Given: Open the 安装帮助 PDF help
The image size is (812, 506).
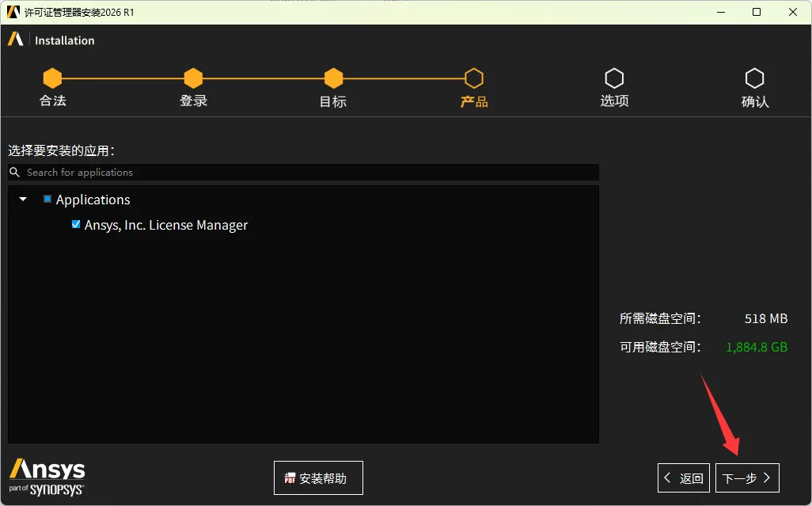Looking at the screenshot, I should pyautogui.click(x=318, y=477).
